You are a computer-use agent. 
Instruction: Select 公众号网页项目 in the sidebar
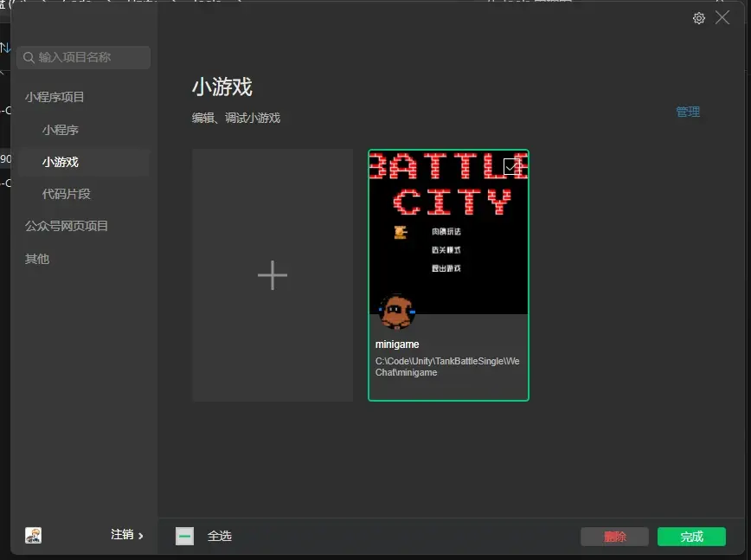[x=67, y=226]
